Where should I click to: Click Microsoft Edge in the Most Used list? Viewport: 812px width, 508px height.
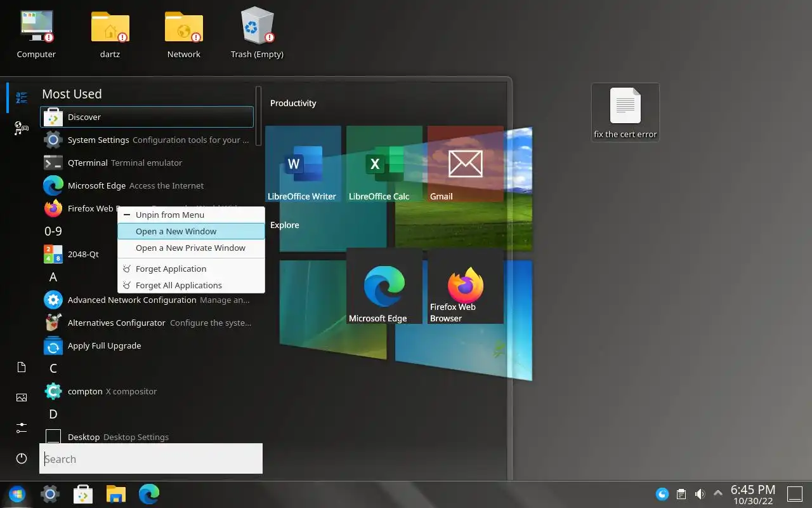pos(147,185)
